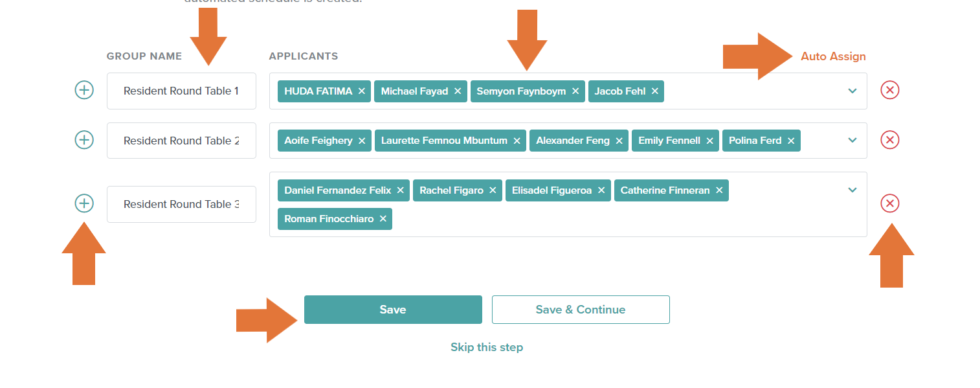Click Save & Continue button
The image size is (980, 388).
coord(581,310)
